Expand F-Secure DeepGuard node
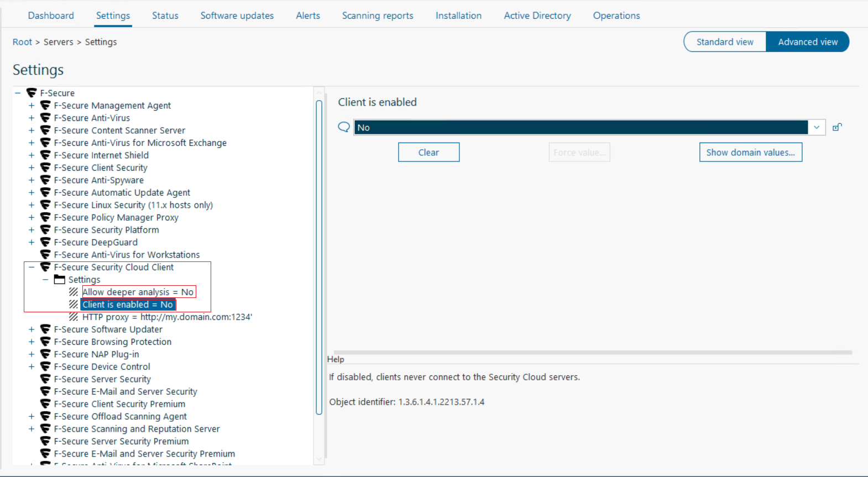This screenshot has width=868, height=477. coord(32,242)
